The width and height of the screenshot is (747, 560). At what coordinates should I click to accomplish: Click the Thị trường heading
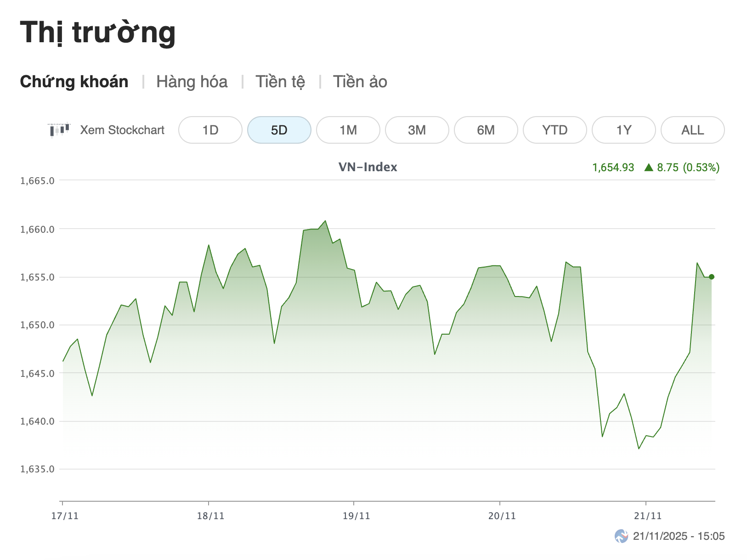click(97, 33)
